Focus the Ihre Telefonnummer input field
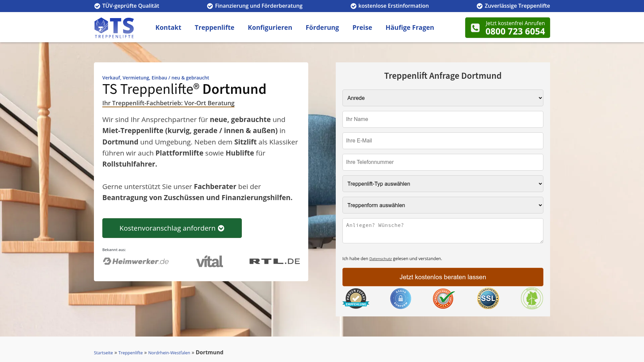644x362 pixels. pos(443,162)
